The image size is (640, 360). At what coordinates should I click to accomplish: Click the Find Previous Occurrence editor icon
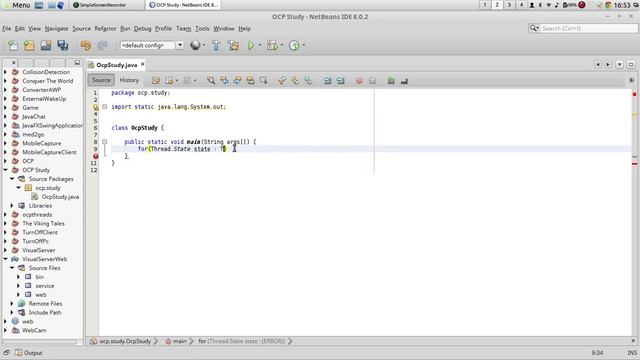click(x=224, y=80)
